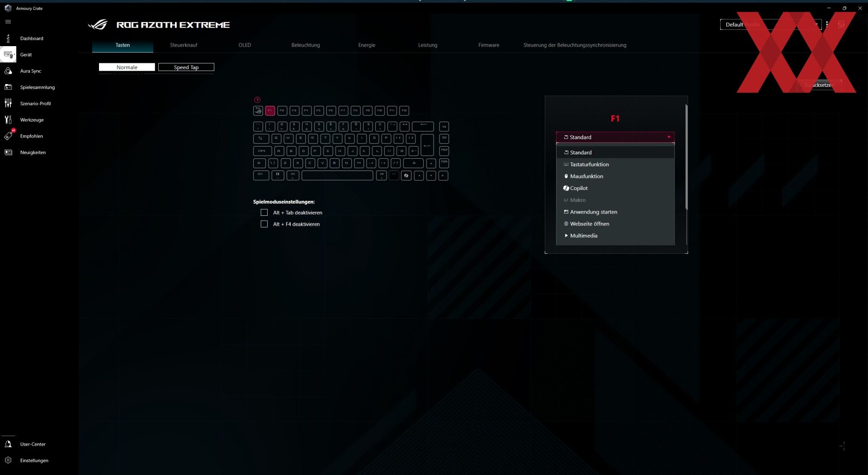Select the Caps key on layout
This screenshot has width=868, height=475.
click(262, 151)
